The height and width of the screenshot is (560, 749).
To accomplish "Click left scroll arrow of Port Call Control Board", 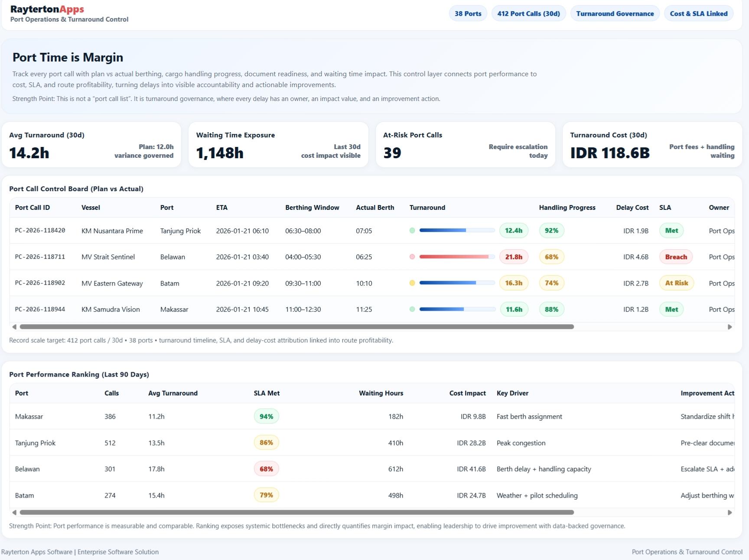I will tap(14, 327).
